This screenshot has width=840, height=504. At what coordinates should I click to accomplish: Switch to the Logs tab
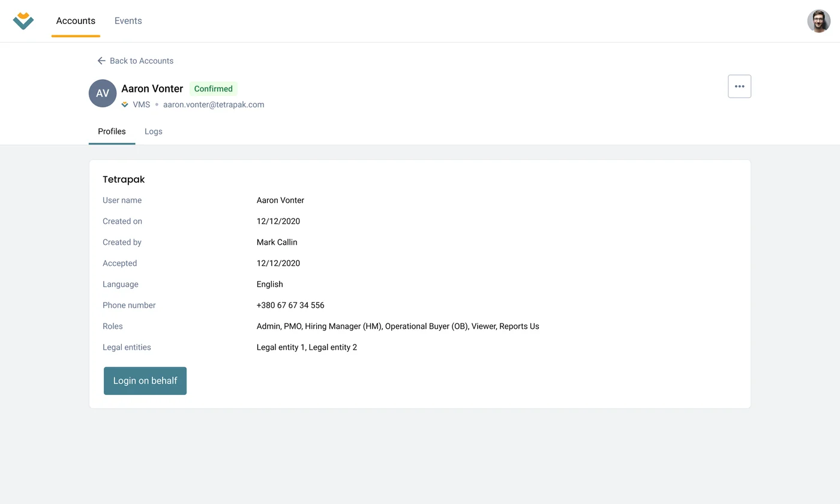tap(154, 131)
